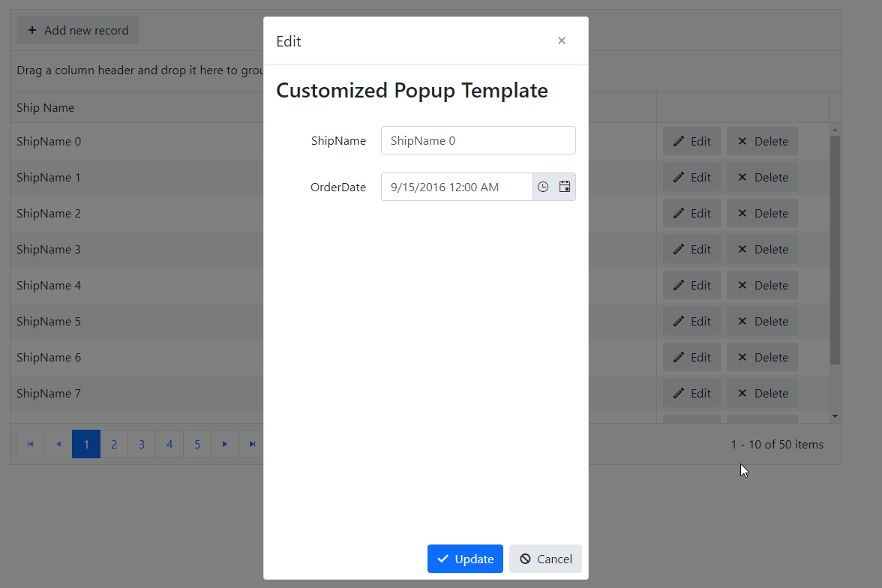Viewport: 882px width, 588px height.
Task: Open the time picker clock icon
Action: tap(543, 187)
